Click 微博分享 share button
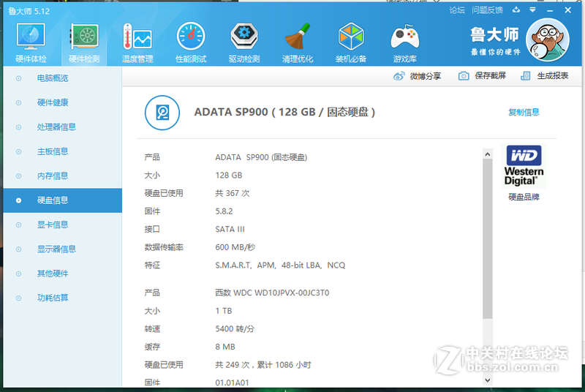Viewport: 585px width, 392px height. [417, 76]
